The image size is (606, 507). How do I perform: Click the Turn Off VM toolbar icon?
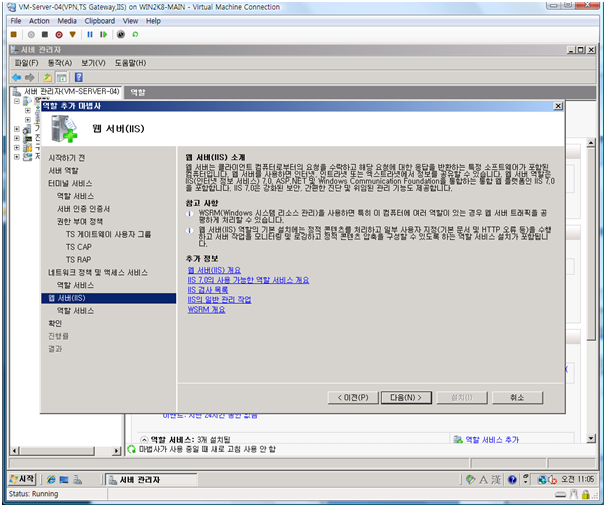click(x=45, y=34)
